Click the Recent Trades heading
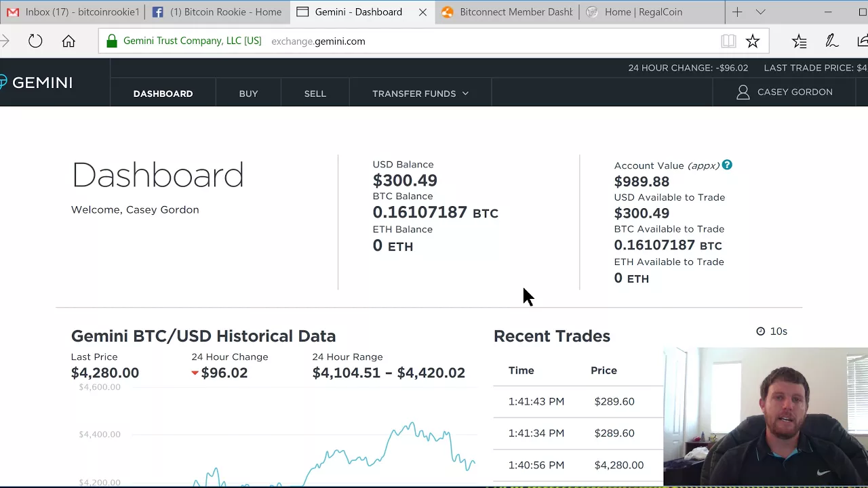The width and height of the screenshot is (868, 488). tap(552, 336)
